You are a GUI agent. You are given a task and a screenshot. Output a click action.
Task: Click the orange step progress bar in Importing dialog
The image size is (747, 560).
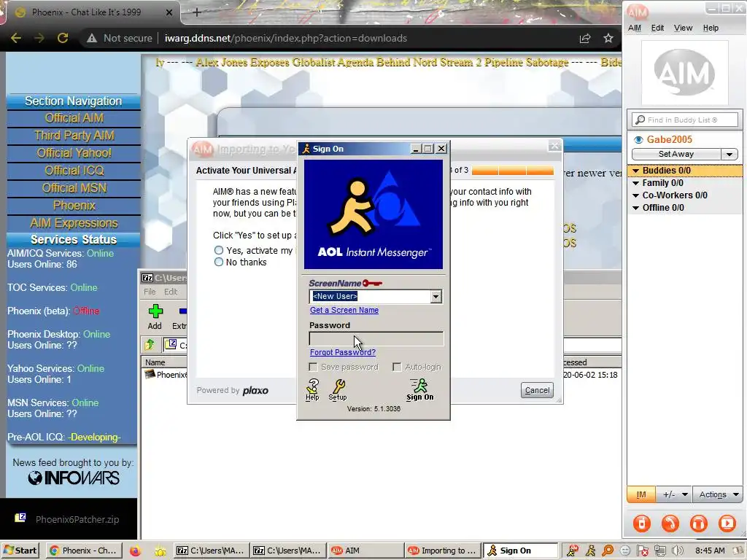pos(513,171)
